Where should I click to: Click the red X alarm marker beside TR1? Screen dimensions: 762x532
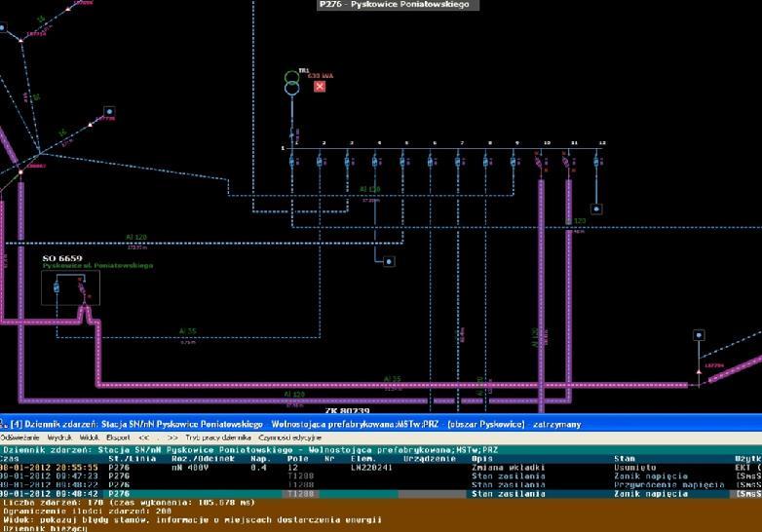(320, 87)
